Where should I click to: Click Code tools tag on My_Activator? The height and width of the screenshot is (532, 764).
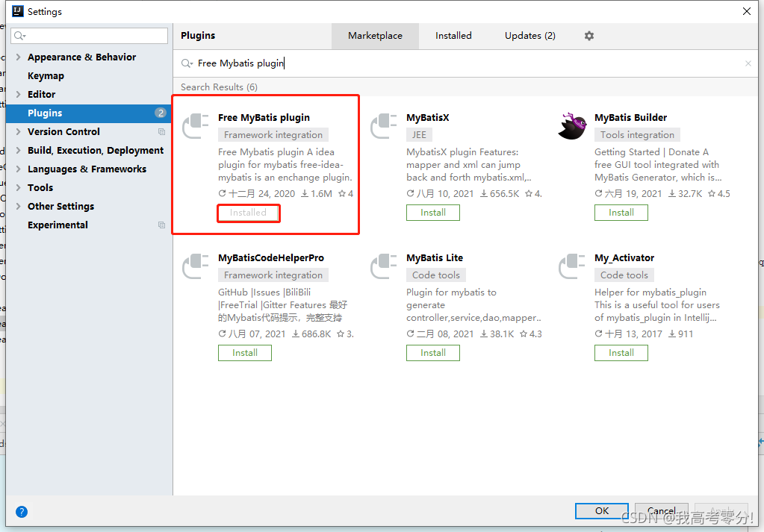[x=624, y=275]
